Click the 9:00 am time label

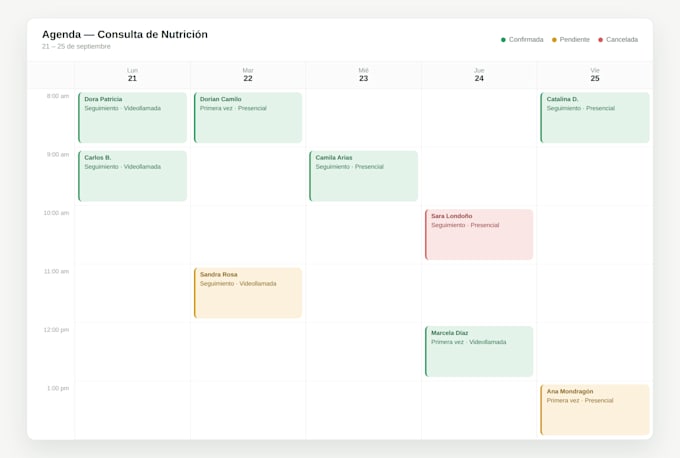(58, 155)
